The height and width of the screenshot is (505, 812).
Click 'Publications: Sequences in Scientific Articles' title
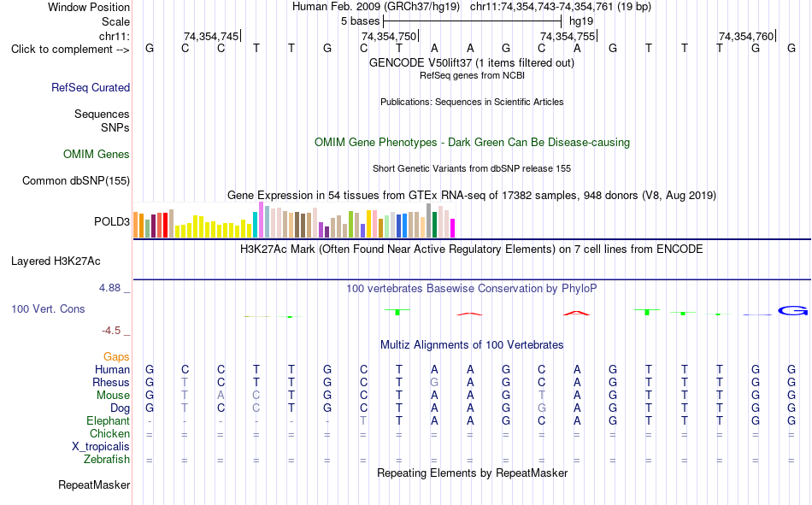coord(472,102)
